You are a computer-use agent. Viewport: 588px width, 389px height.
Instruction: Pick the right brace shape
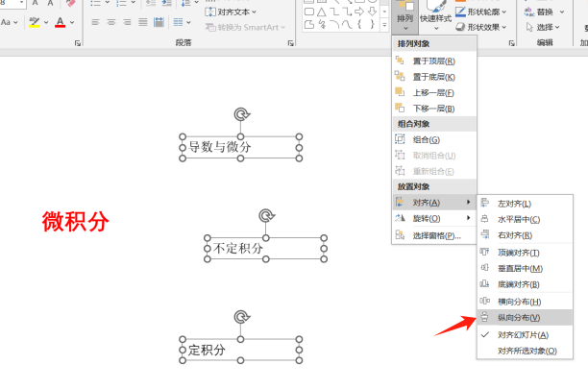[372, 25]
